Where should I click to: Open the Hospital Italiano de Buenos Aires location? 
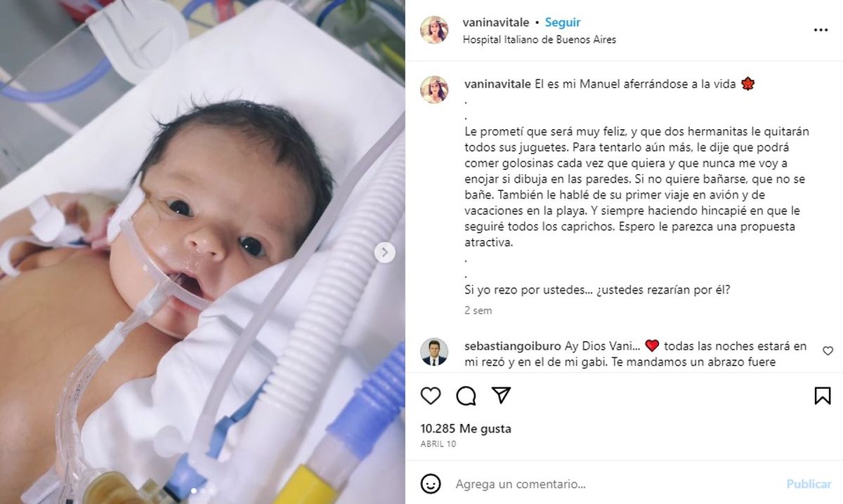[540, 40]
